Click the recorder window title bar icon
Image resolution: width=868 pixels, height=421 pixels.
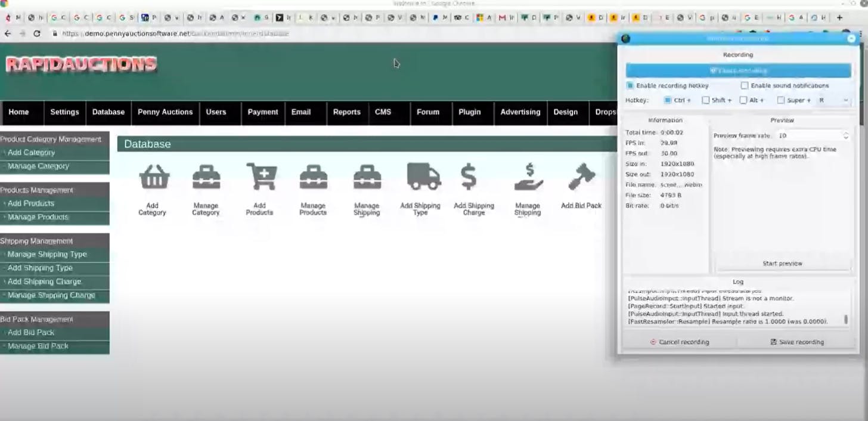625,39
